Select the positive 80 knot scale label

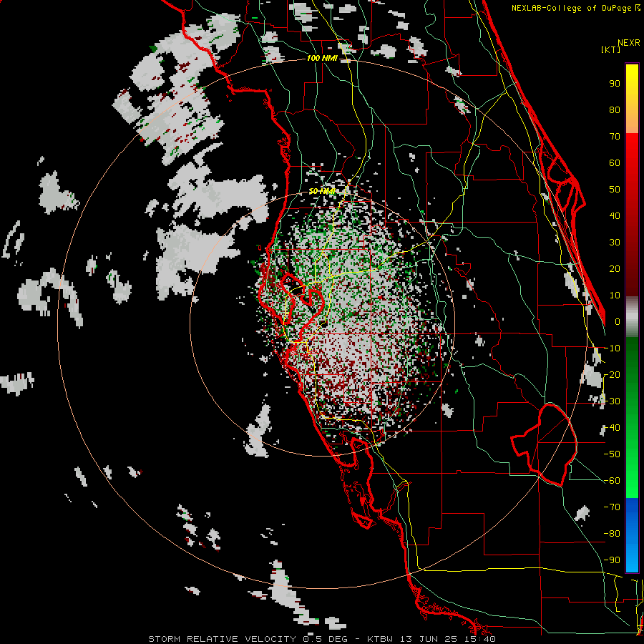click(x=615, y=110)
